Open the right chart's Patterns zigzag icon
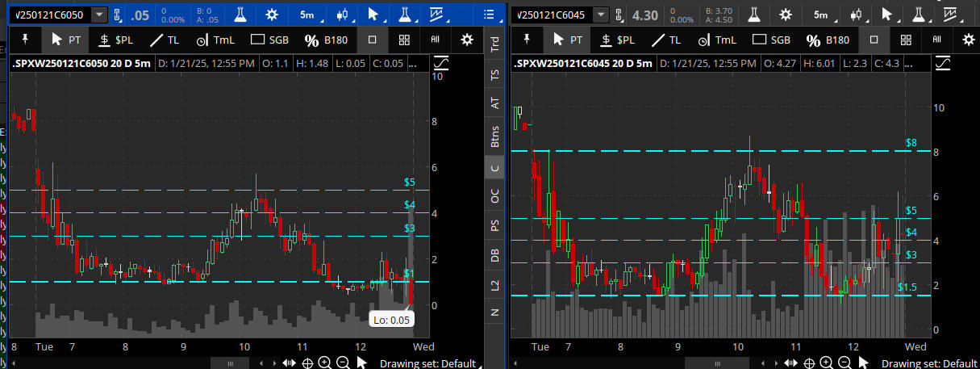Screen dimensions: 980x369 [x=954, y=15]
